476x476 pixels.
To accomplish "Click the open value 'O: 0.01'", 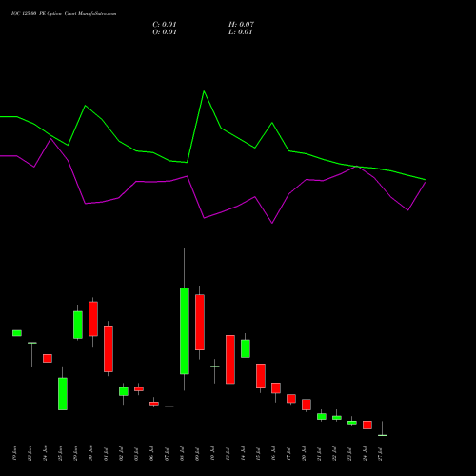I will tap(165, 32).
